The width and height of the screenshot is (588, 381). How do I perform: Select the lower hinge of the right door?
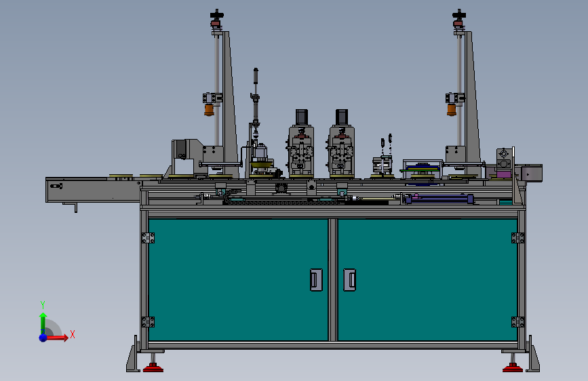pyautogui.click(x=518, y=322)
